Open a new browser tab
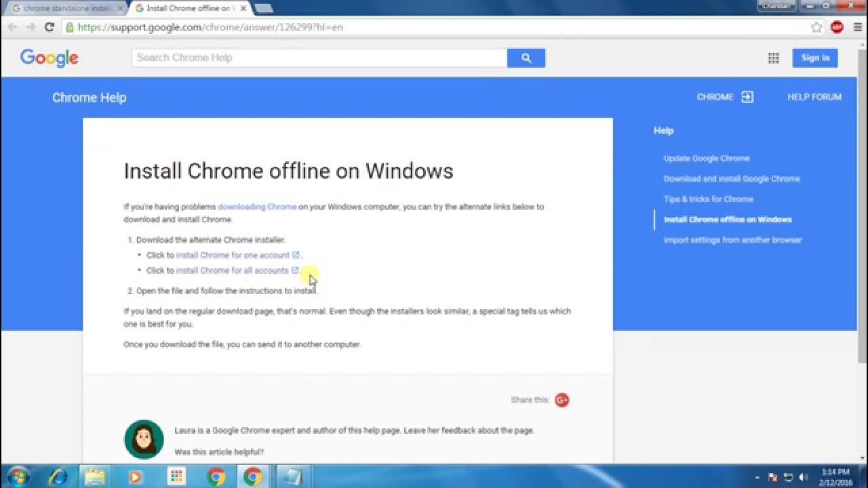 click(263, 8)
